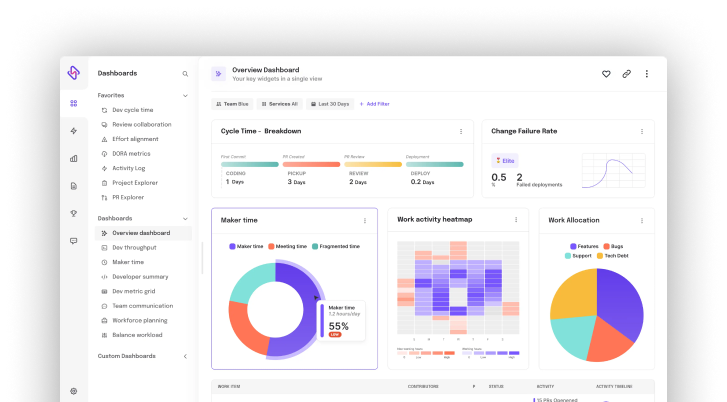
Task: Open the lightning bolt section in left rail
Action: point(73,131)
